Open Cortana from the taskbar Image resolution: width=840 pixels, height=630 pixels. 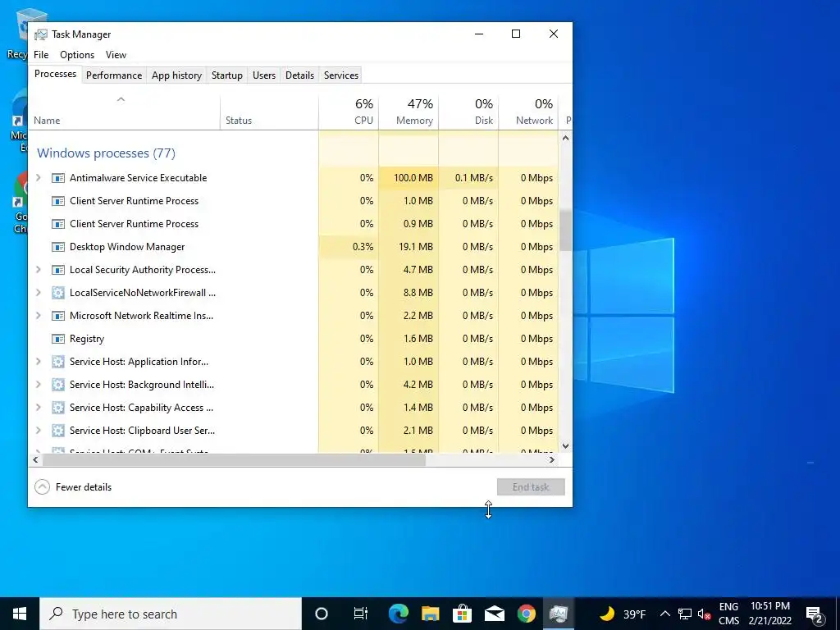(322, 614)
